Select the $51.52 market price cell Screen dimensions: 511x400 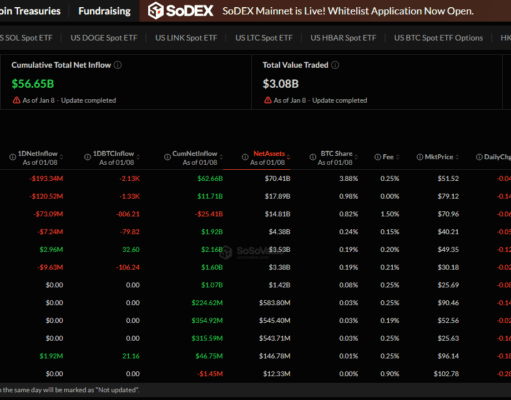[x=448, y=179]
